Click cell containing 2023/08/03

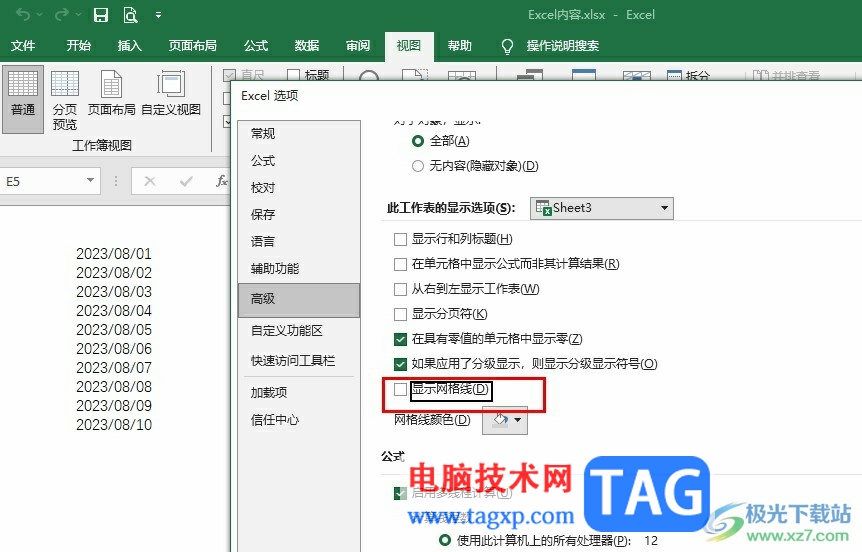(113, 292)
